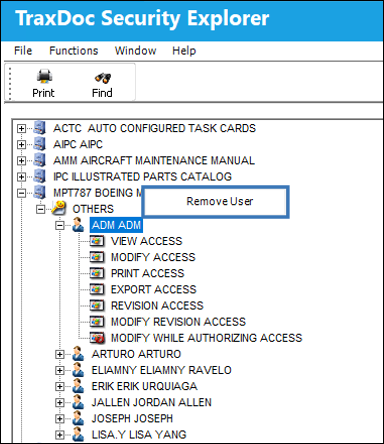Click the ELIAMNY RAVELO user icon
The height and width of the screenshot is (444, 384).
(78, 370)
